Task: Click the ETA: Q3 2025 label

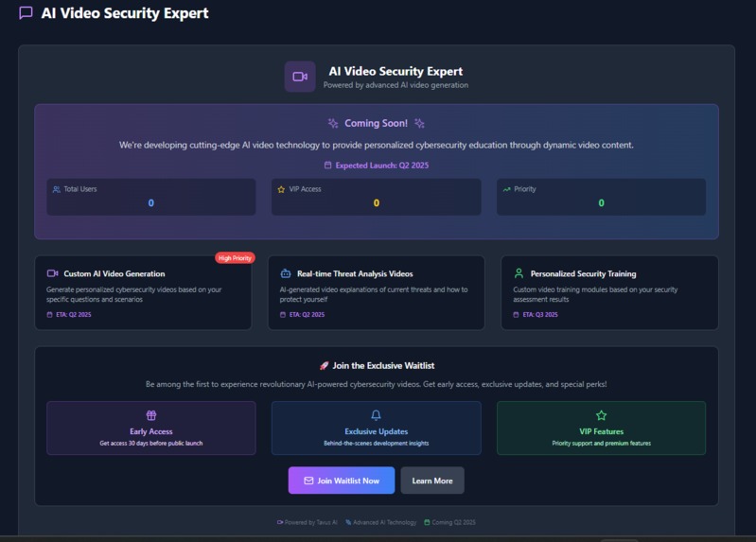Action: (x=540, y=314)
